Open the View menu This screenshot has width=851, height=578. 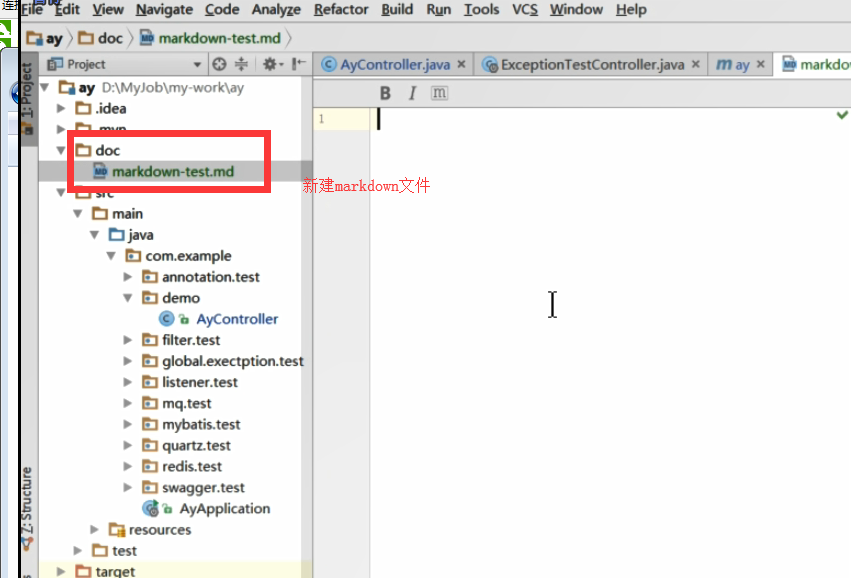(x=107, y=10)
